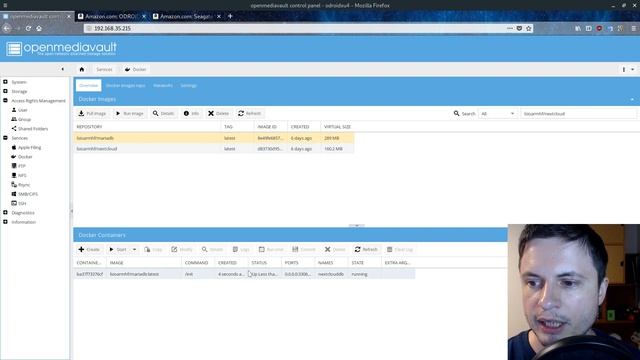Click Details in Docker Images toolbar
This screenshot has width=640, height=360.
(x=163, y=113)
